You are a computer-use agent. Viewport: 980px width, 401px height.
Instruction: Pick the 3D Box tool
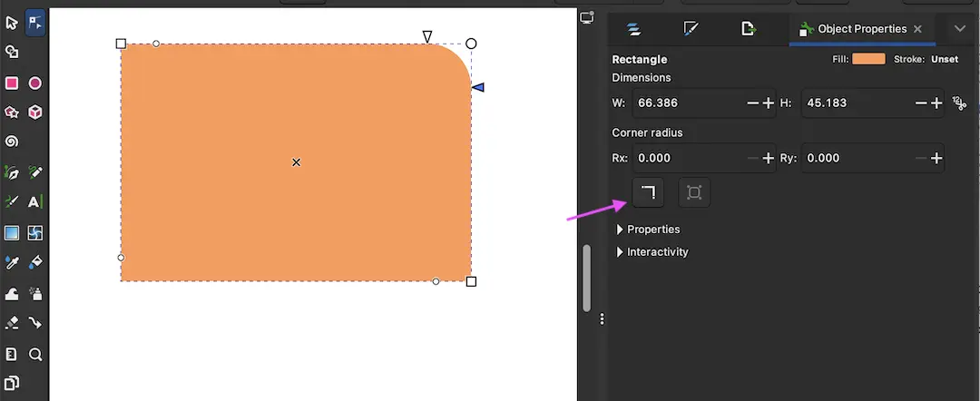click(x=35, y=112)
